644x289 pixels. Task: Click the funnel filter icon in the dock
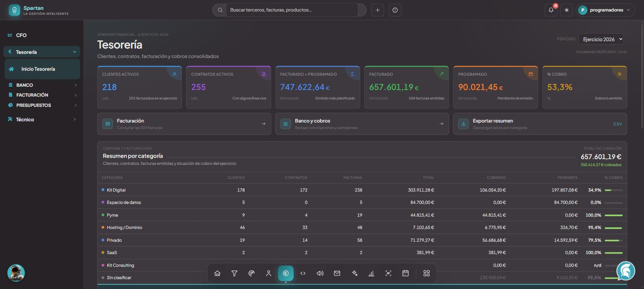235,273
